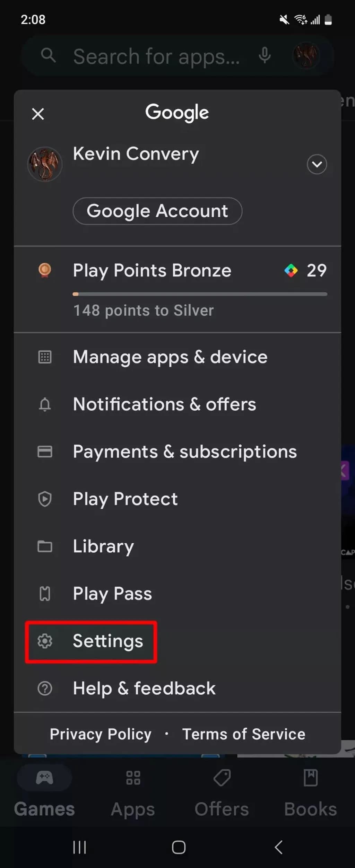Open Manage apps & device

tap(170, 357)
